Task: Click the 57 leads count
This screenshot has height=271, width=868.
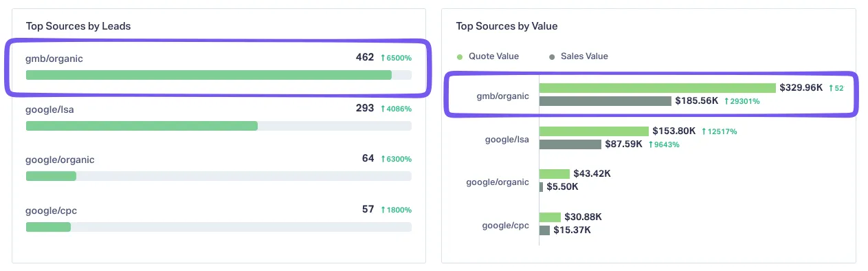Action: (368, 209)
